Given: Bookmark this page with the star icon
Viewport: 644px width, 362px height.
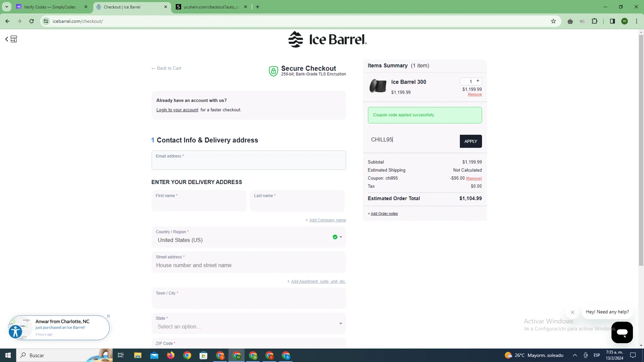Looking at the screenshot, I should (x=553, y=21).
